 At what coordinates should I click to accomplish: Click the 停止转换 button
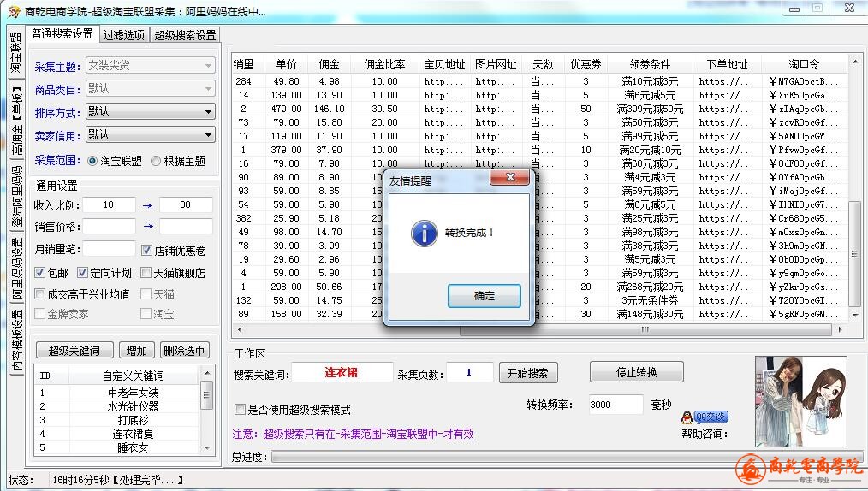(x=636, y=372)
